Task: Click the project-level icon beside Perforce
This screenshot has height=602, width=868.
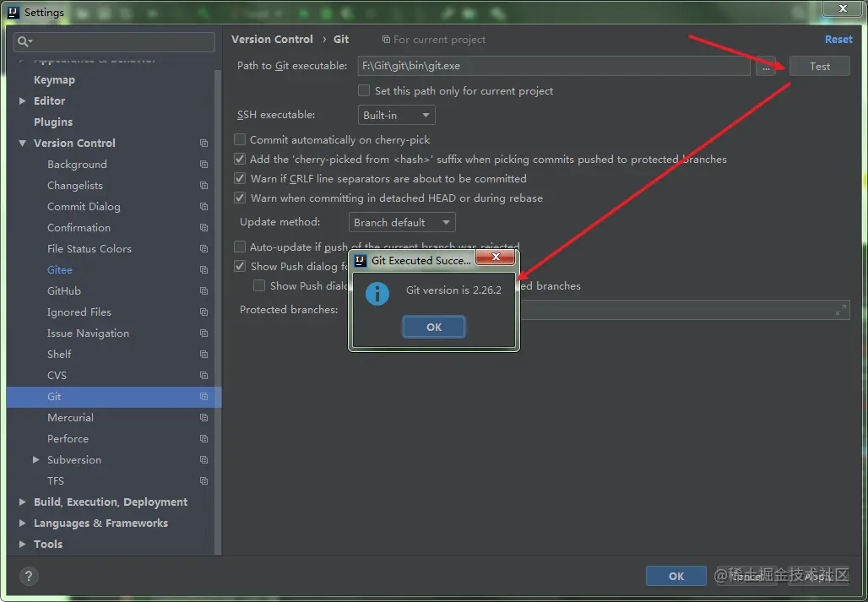Action: (203, 439)
